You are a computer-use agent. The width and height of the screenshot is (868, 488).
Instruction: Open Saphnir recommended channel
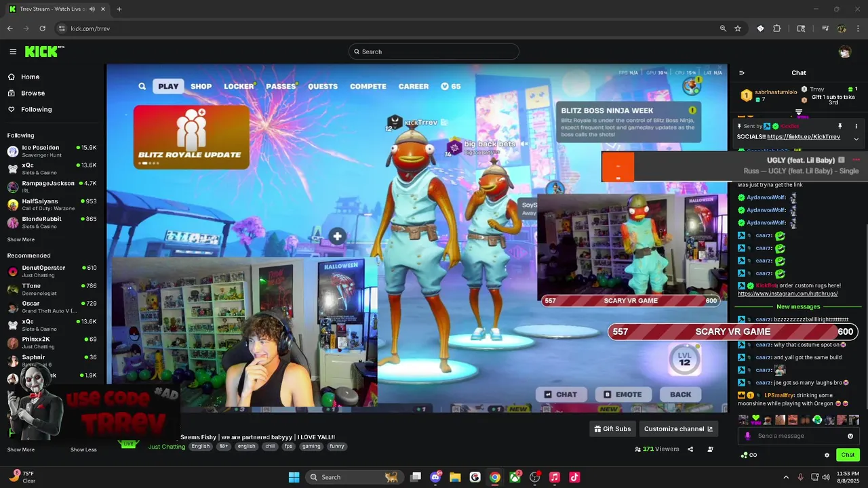pos(52,361)
